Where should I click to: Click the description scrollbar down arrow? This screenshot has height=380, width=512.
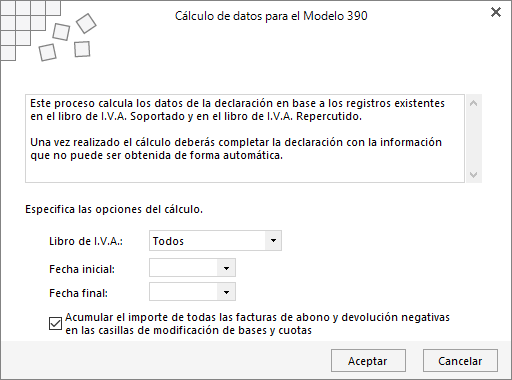pyautogui.click(x=473, y=175)
